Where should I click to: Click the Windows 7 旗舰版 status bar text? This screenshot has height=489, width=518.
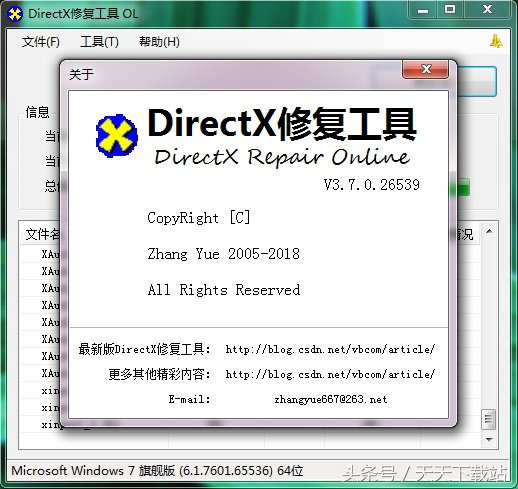(157, 471)
